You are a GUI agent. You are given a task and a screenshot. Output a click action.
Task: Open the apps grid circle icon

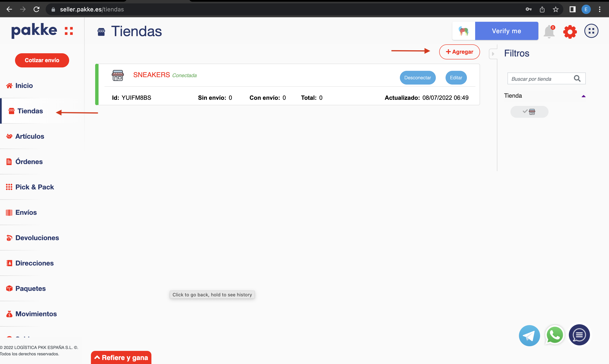pyautogui.click(x=591, y=31)
